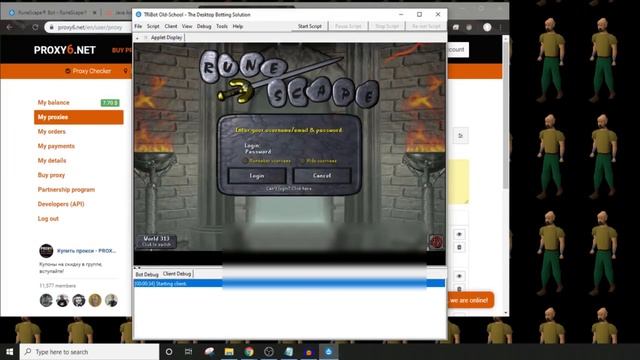Open the Help menu in TRiBot
This screenshot has height=360, width=640.
[238, 26]
